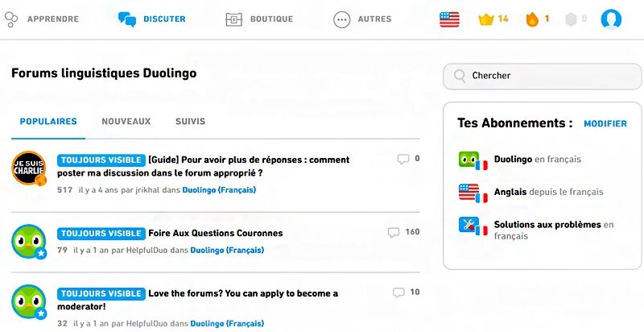644x332 pixels.
Task: Open the Foire Aux Questions Couronnes discussion
Action: tap(215, 233)
